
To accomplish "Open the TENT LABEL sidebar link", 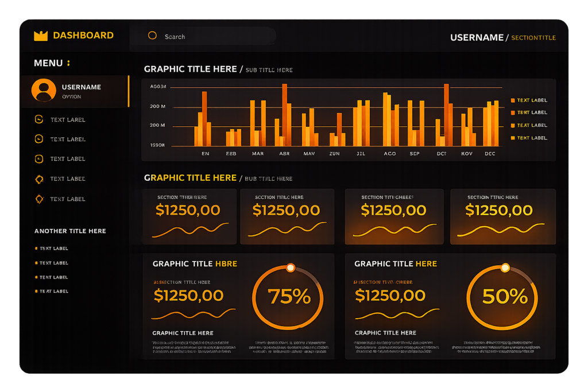I will click(x=54, y=277).
